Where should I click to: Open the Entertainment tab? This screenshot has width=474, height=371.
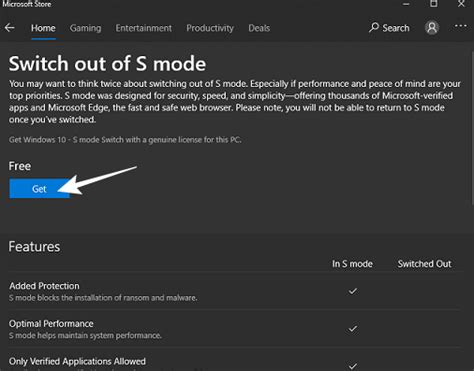(144, 28)
